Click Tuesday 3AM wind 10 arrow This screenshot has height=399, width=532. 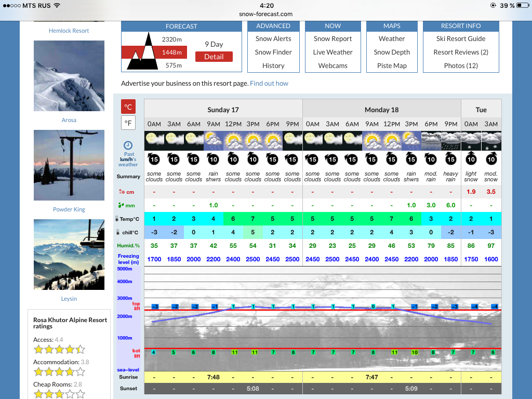[491, 159]
